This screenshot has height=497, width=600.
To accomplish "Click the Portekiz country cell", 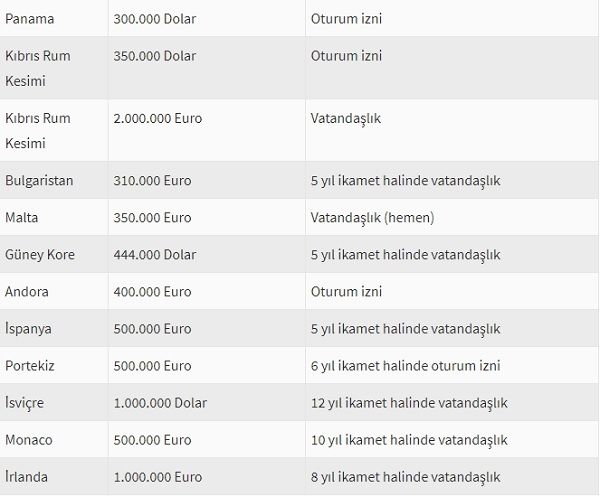I will click(30, 366).
